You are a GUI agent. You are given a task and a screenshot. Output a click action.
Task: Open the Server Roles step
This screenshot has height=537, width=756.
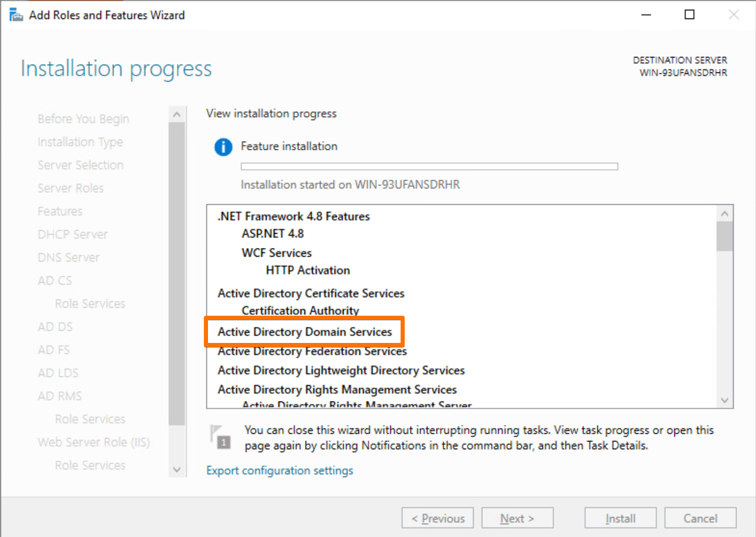[70, 188]
